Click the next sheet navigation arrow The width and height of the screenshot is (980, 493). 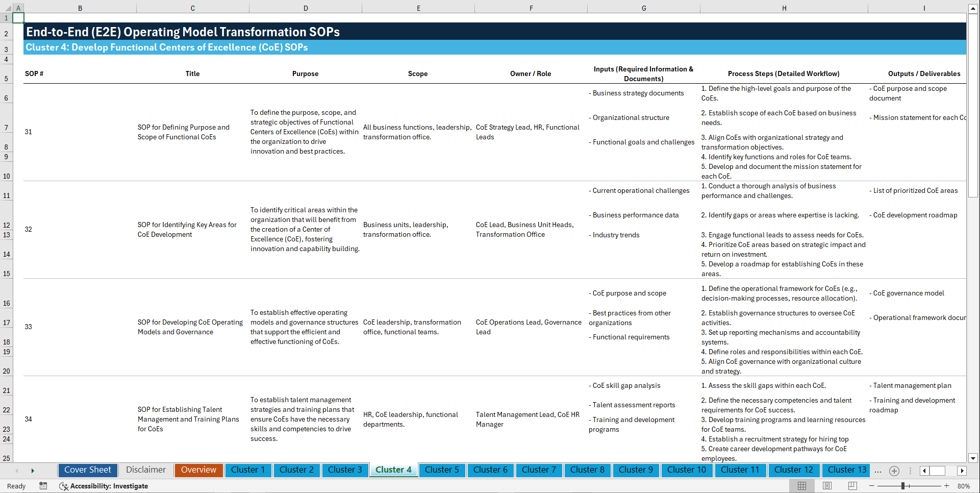(33, 471)
